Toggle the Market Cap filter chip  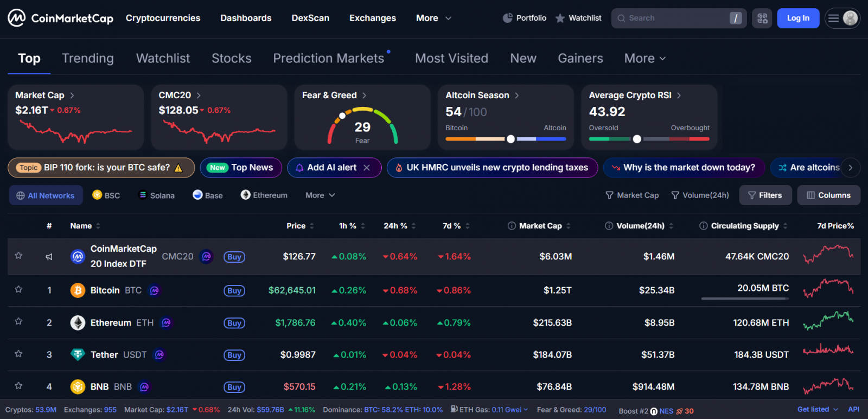(x=632, y=195)
